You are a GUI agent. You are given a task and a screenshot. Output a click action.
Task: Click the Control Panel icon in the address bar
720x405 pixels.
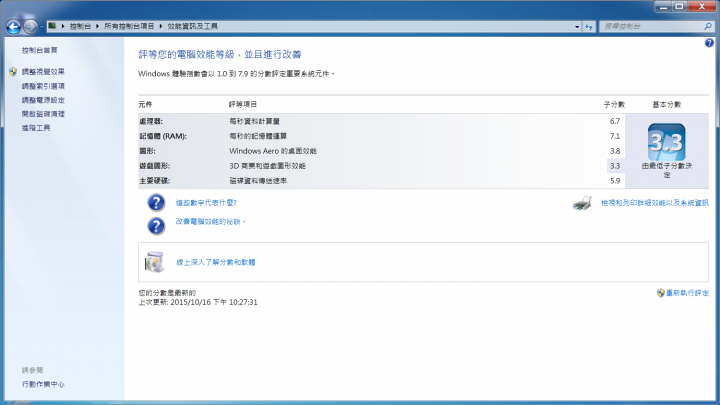click(52, 26)
